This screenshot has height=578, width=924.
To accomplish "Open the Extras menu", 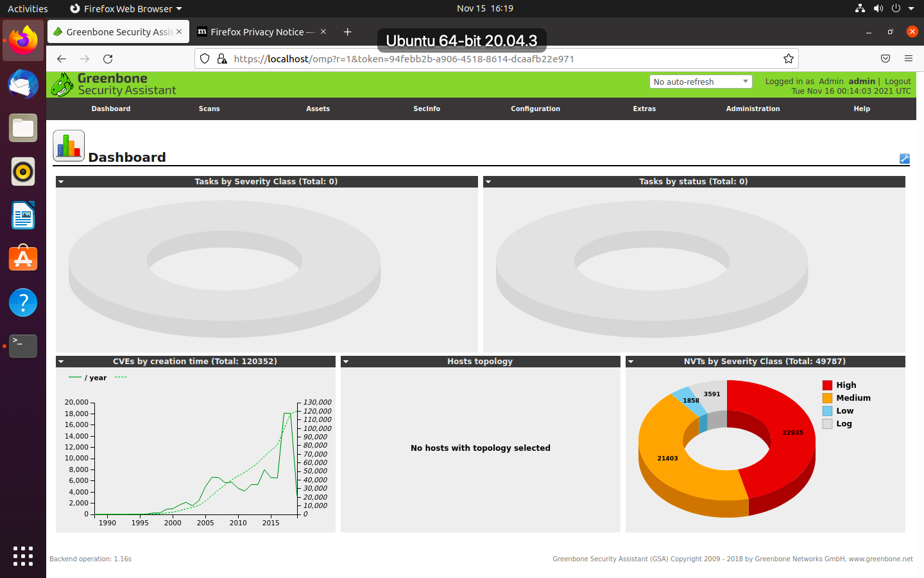I will [644, 109].
